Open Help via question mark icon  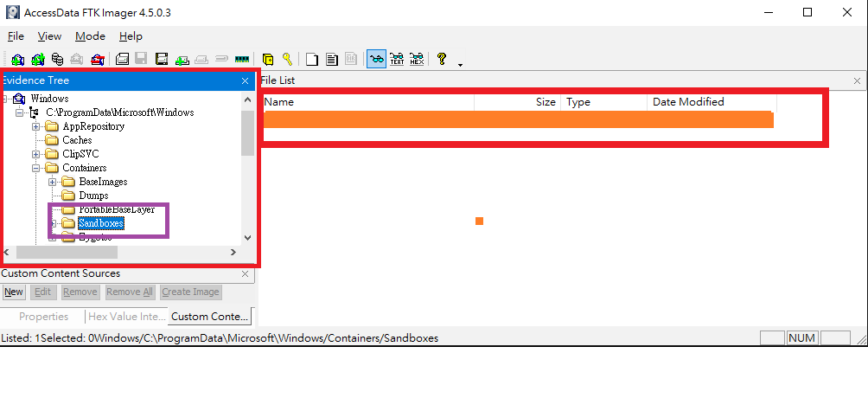pyautogui.click(x=441, y=59)
